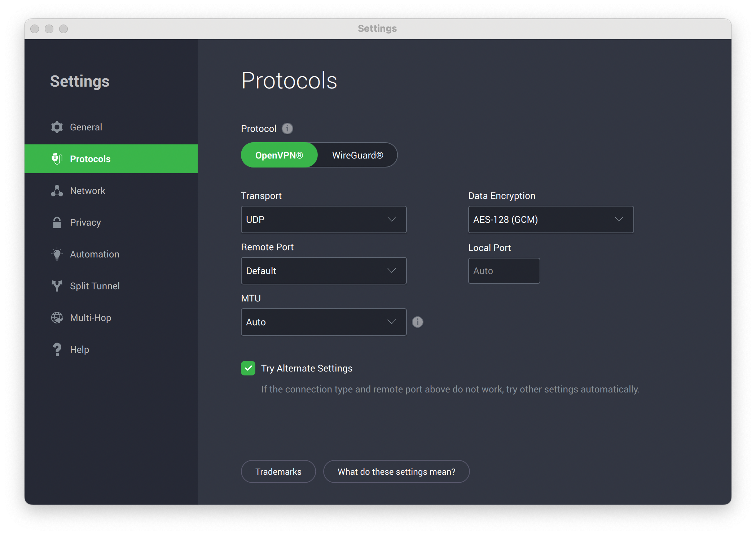The width and height of the screenshot is (756, 535).
Task: Click the Multi-Hop globe icon
Action: coord(57,318)
